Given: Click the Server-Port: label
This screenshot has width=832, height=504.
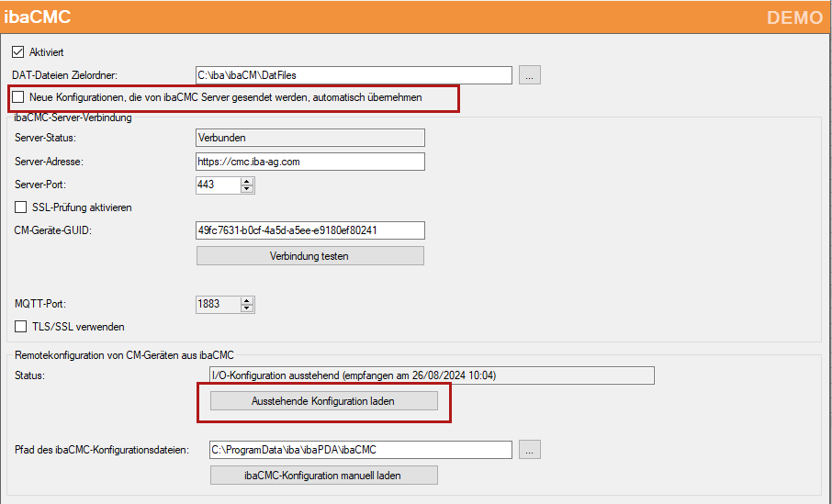Looking at the screenshot, I should (x=40, y=185).
